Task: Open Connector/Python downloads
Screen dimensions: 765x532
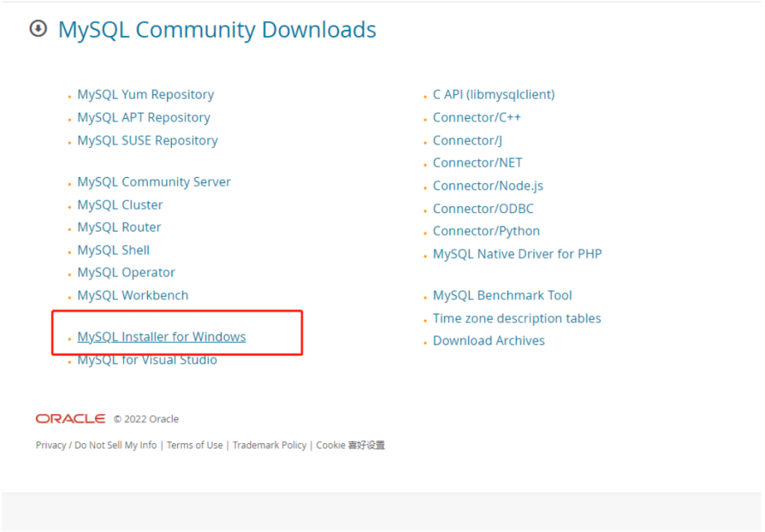Action: coord(486,231)
